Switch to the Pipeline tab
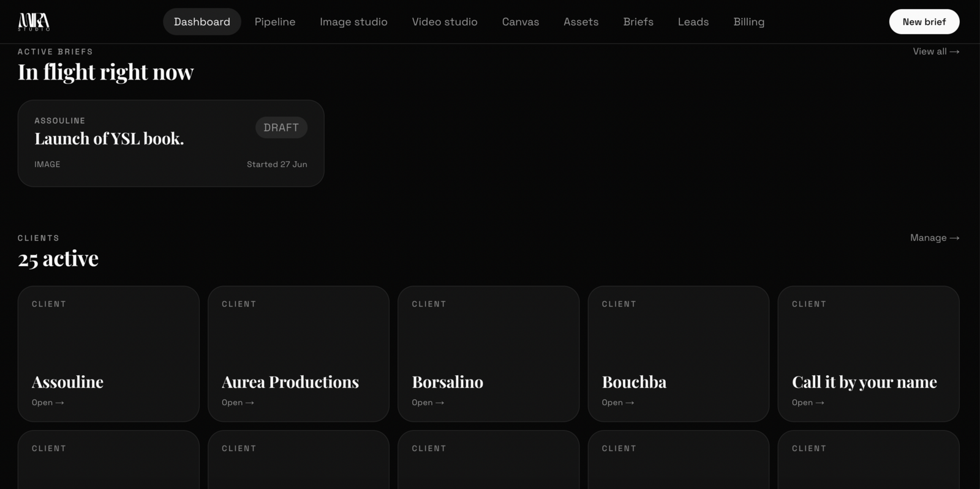980x489 pixels. [275, 22]
